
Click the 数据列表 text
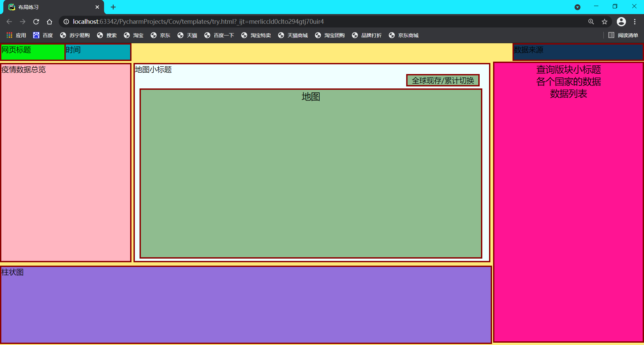[569, 94]
